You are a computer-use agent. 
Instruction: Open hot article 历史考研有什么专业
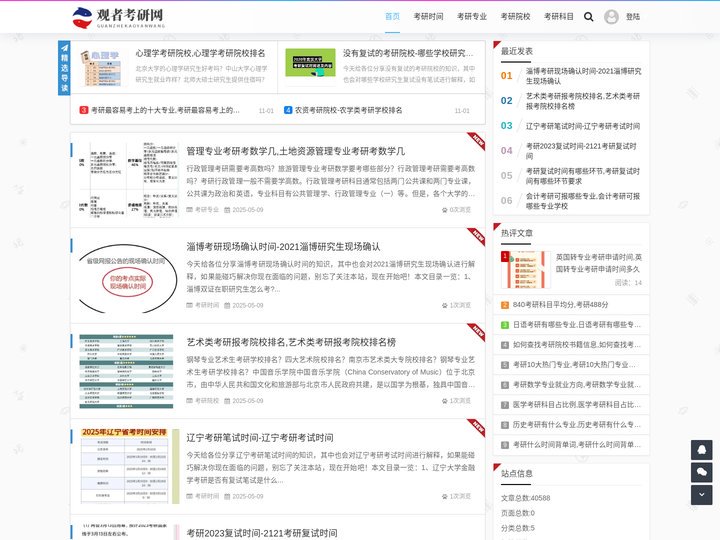click(577, 425)
